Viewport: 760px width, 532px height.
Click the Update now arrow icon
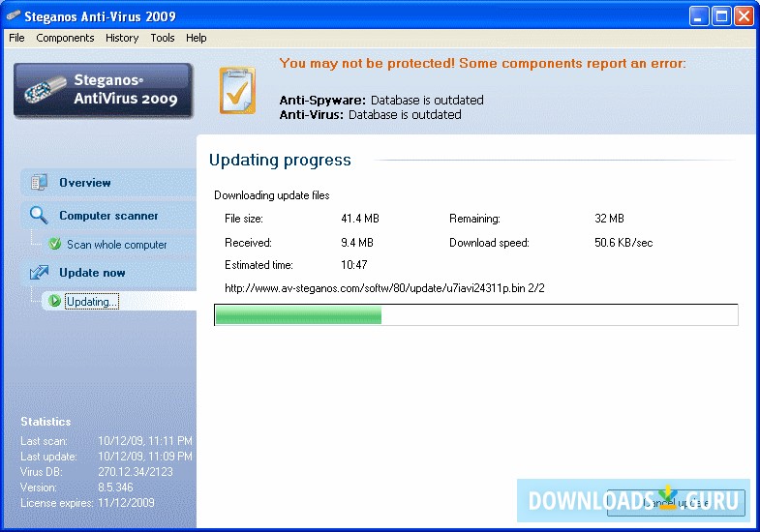[39, 273]
